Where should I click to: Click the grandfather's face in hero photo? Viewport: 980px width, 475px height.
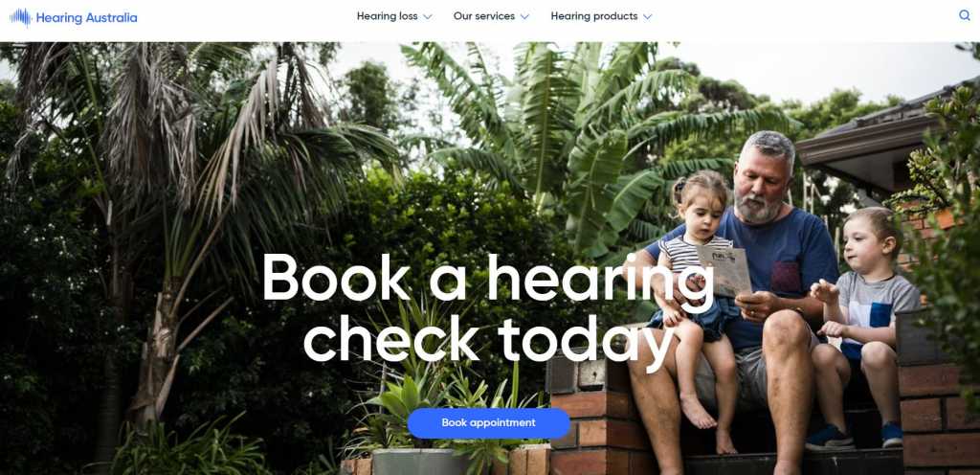click(762, 181)
